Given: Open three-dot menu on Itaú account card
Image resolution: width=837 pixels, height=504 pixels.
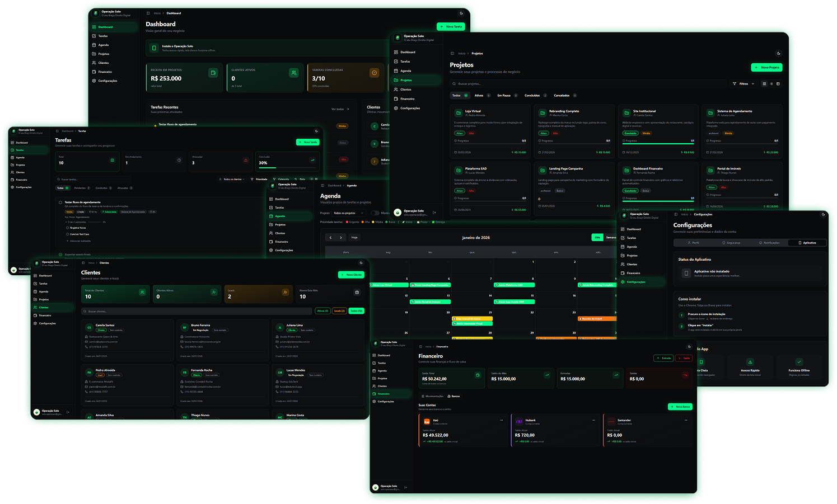Looking at the screenshot, I should 501,421.
